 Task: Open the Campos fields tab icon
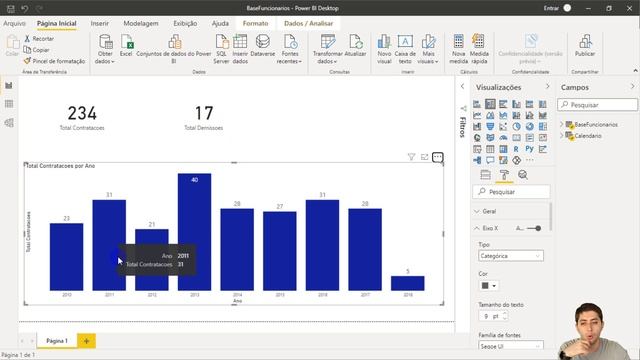tap(485, 175)
